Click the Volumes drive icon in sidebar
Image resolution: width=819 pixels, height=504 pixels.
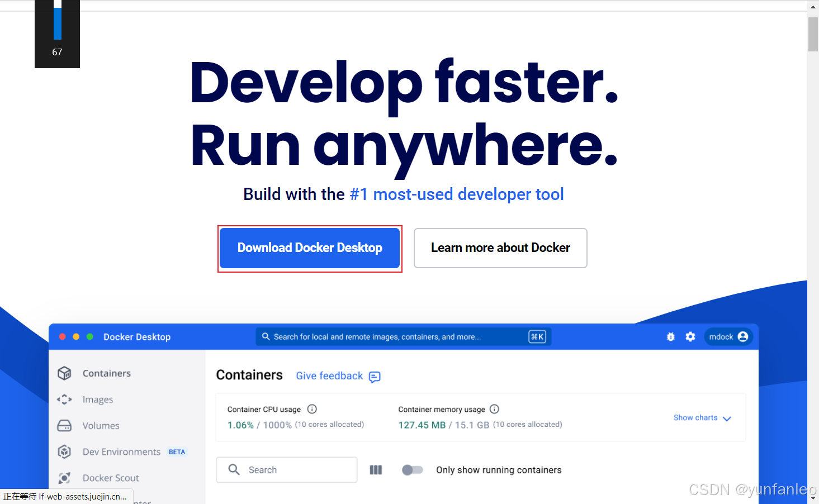point(64,426)
